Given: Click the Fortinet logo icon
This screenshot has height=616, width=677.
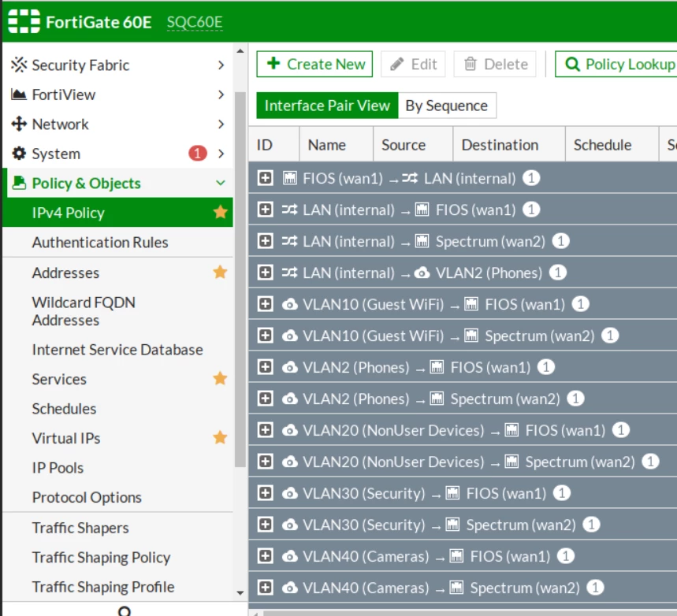Looking at the screenshot, I should coord(24,20).
